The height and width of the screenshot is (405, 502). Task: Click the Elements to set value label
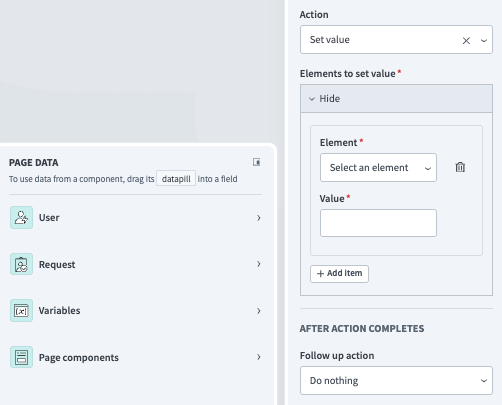pos(348,73)
